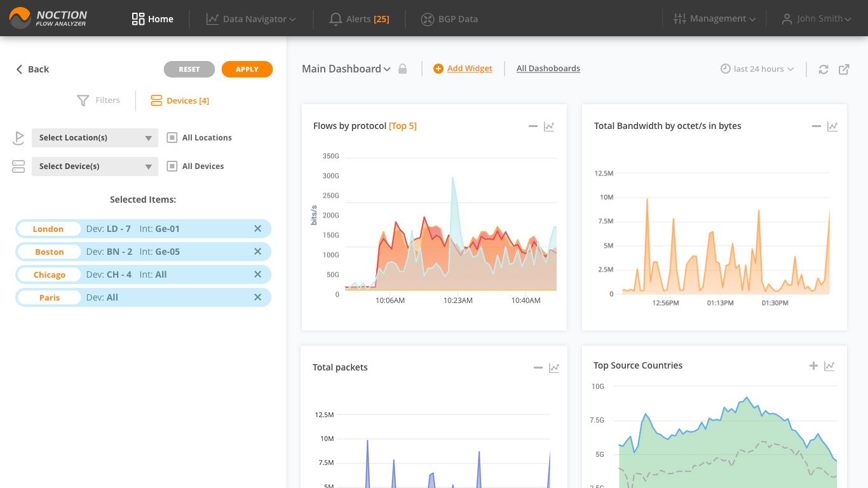Image resolution: width=868 pixels, height=488 pixels.
Task: Click the Dev: LD - 7 text
Action: (109, 229)
